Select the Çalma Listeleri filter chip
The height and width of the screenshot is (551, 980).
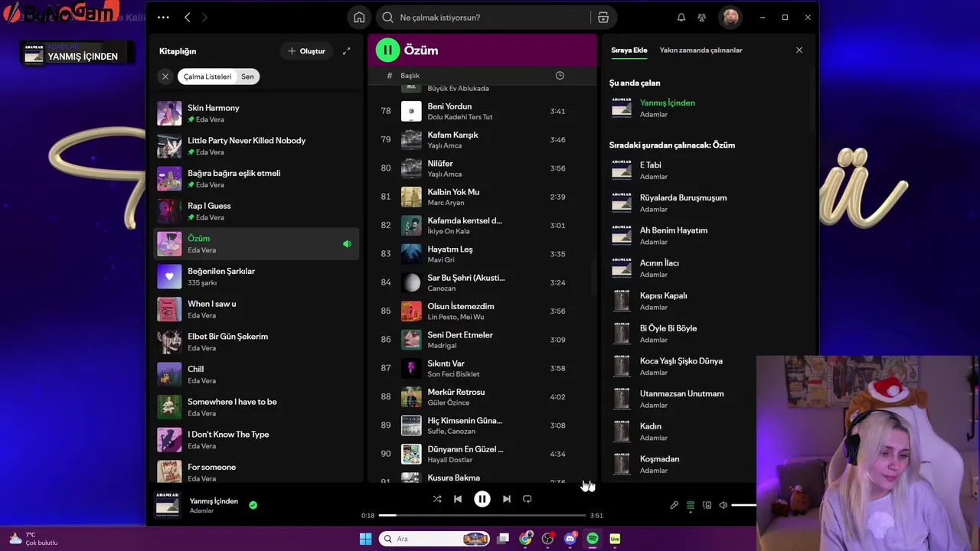207,77
